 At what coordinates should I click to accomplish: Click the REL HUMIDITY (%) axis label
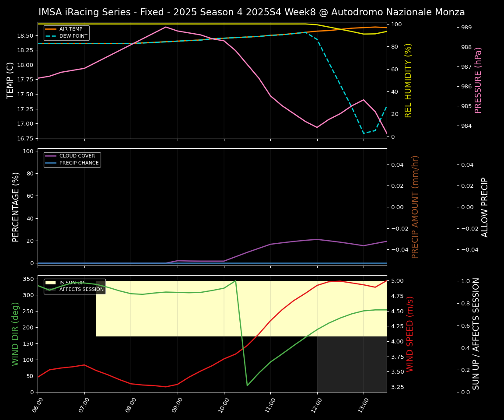point(409,80)
